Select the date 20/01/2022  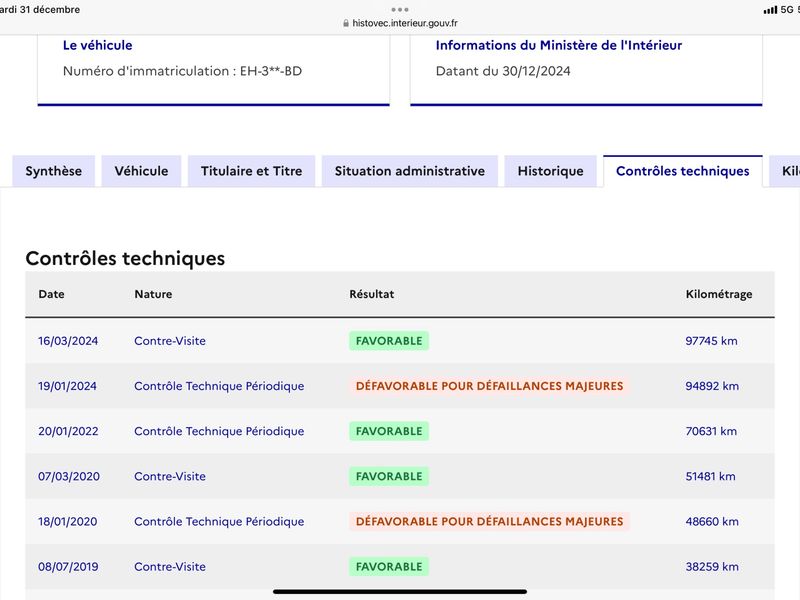pos(68,431)
